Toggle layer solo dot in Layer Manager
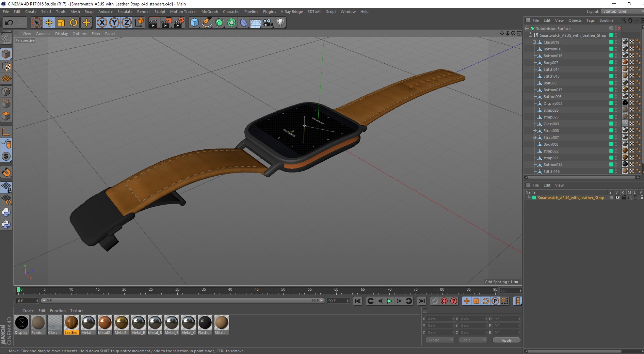 612,197
